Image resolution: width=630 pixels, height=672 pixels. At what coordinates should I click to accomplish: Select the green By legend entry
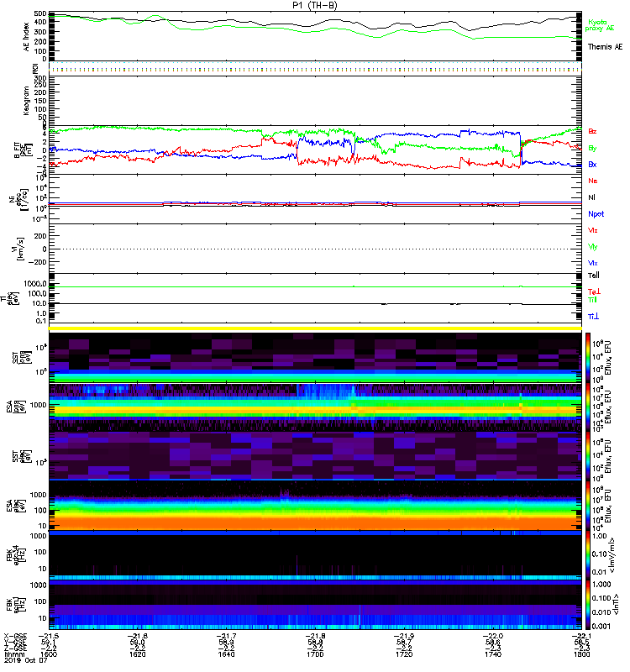click(593, 149)
